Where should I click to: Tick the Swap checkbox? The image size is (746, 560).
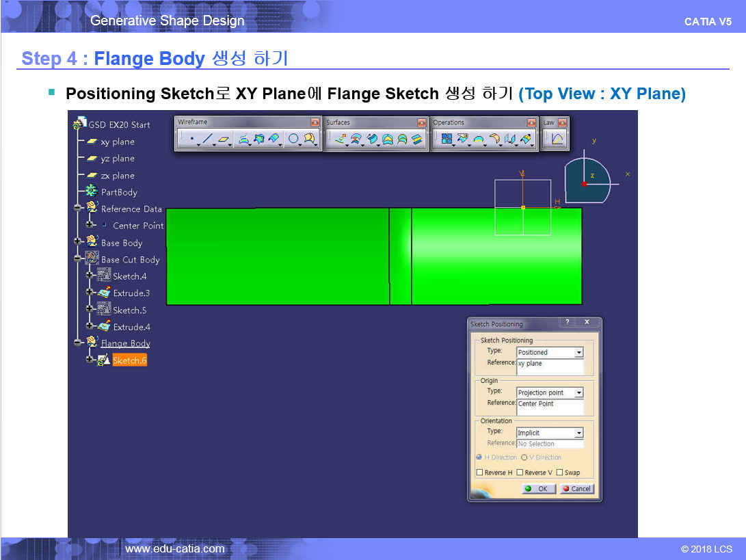click(560, 472)
